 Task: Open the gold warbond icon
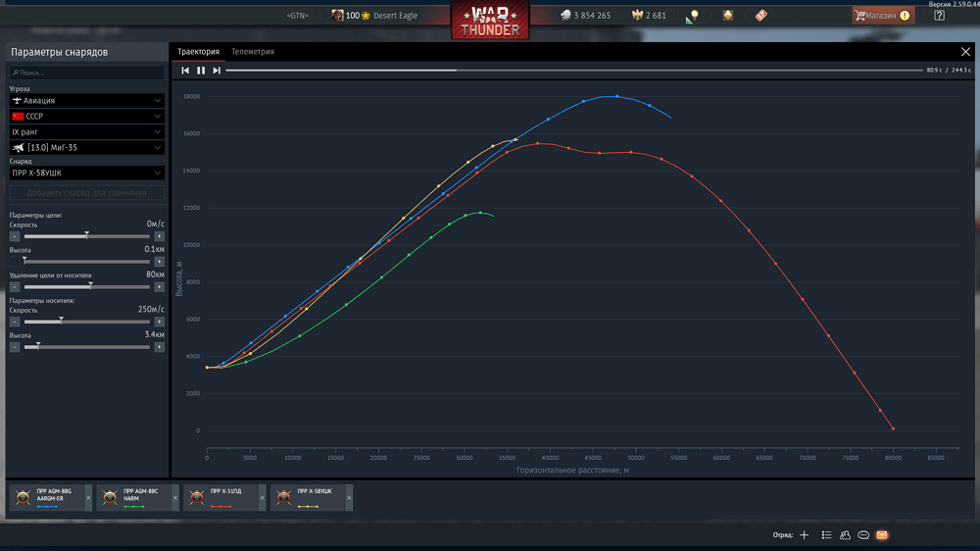click(x=727, y=15)
